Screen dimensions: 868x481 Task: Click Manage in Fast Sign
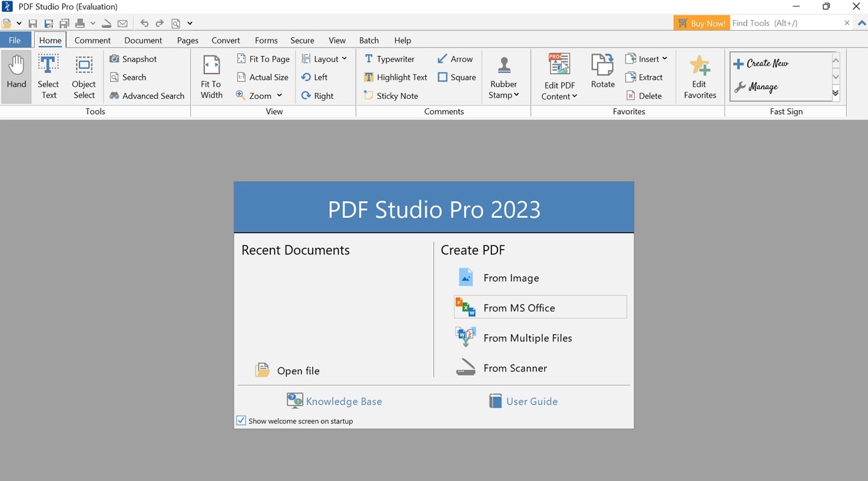point(756,87)
